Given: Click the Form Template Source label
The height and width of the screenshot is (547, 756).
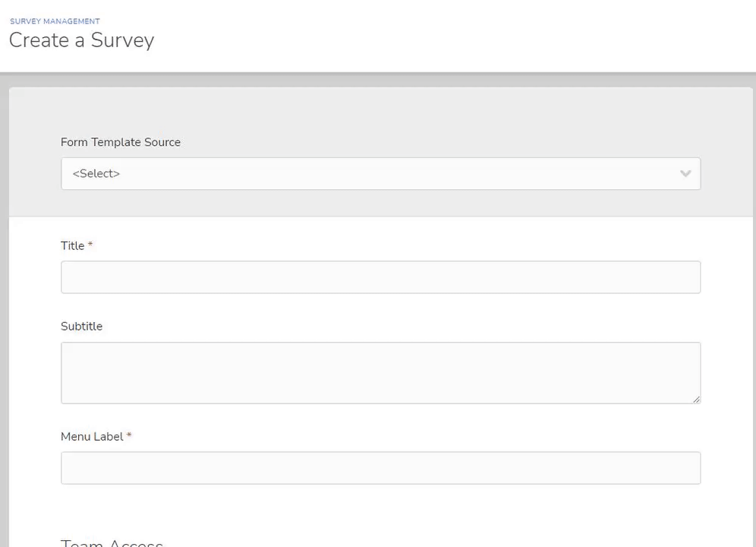Looking at the screenshot, I should click(121, 142).
